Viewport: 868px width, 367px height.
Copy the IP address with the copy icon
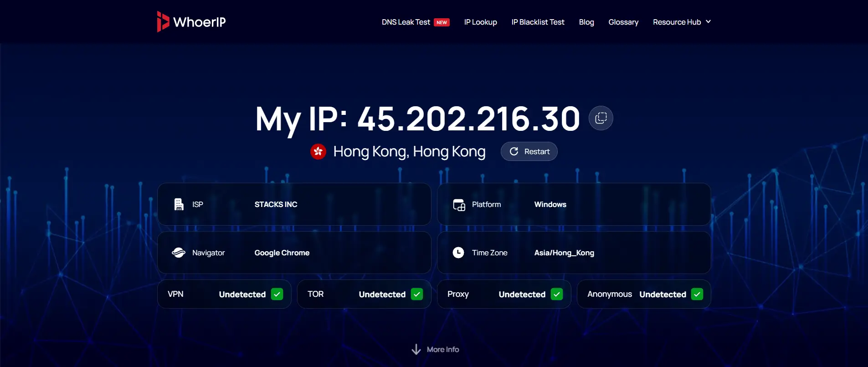(601, 118)
